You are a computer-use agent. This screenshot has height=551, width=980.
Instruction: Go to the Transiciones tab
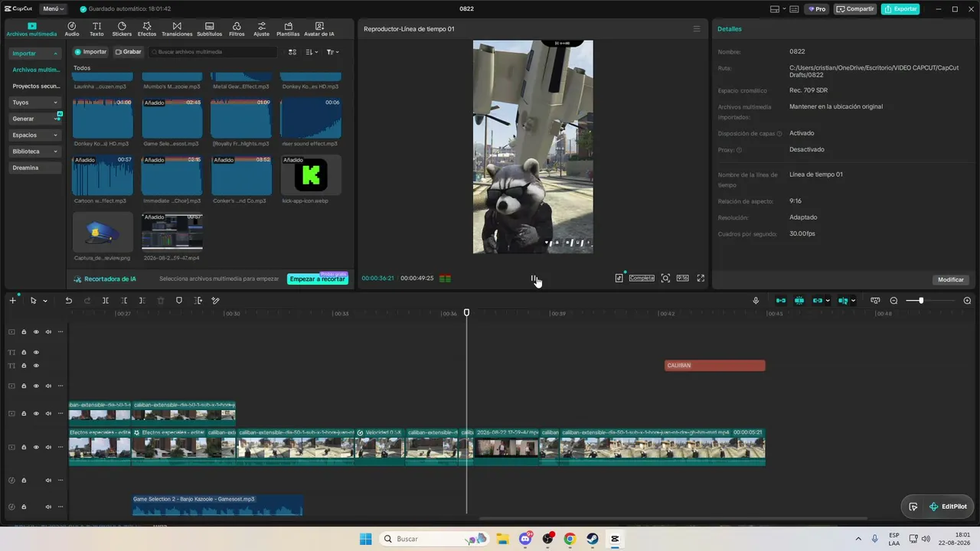tap(177, 29)
